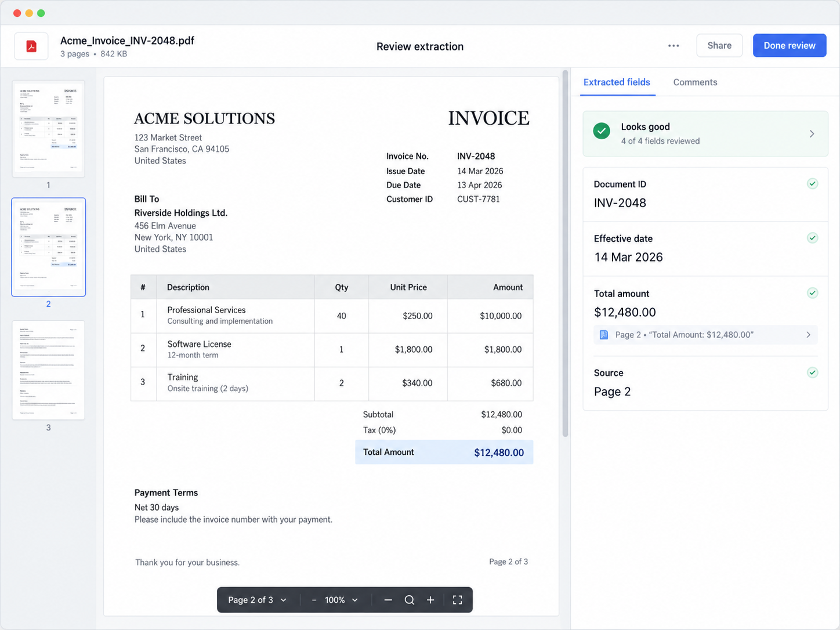
Task: Select the page 1 thumbnail
Action: coord(49,129)
